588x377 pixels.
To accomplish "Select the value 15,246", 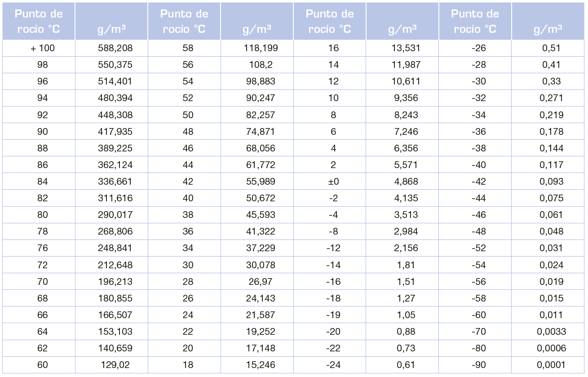I will tap(260, 365).
